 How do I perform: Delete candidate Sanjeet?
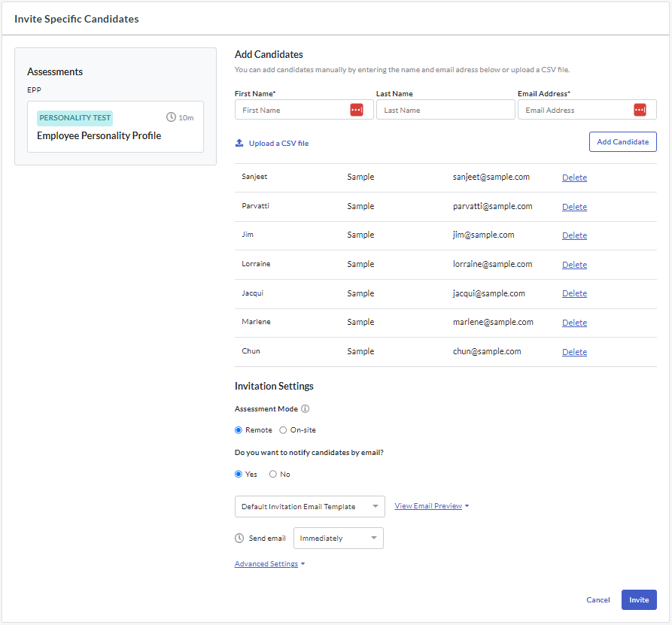coord(574,177)
